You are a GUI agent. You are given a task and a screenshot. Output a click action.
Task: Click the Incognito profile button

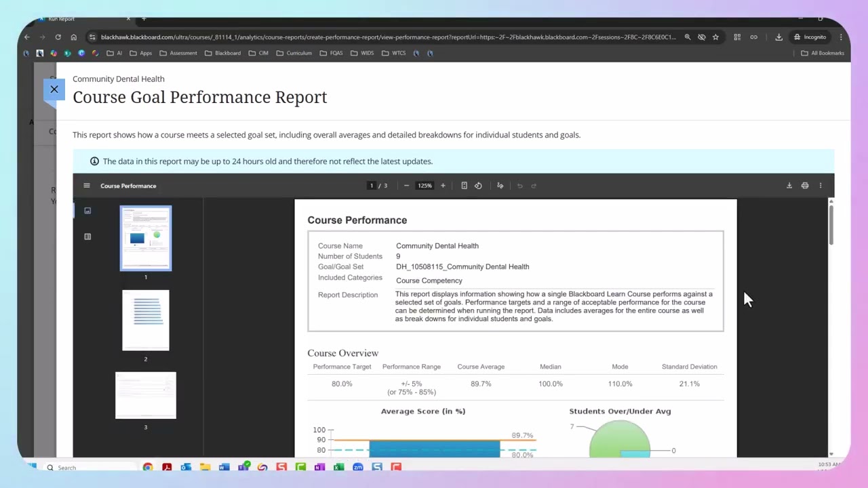pyautogui.click(x=810, y=37)
